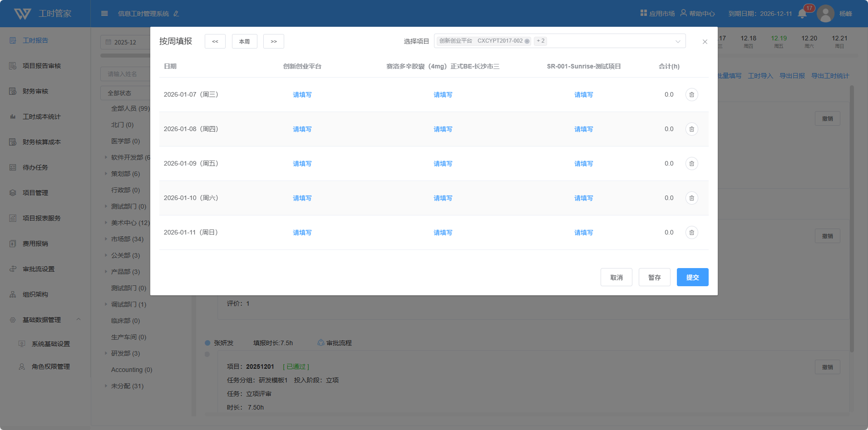Submit the weekly timesheet with 提交

pyautogui.click(x=692, y=277)
